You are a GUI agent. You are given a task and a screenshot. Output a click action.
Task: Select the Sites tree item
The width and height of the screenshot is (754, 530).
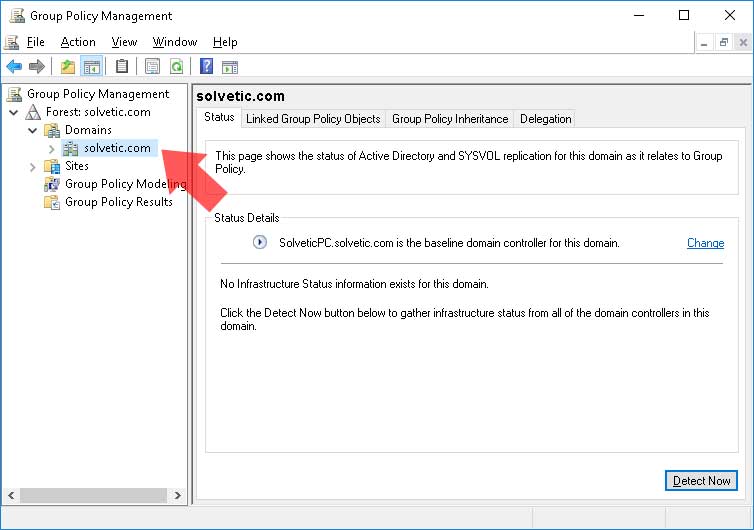(77, 166)
